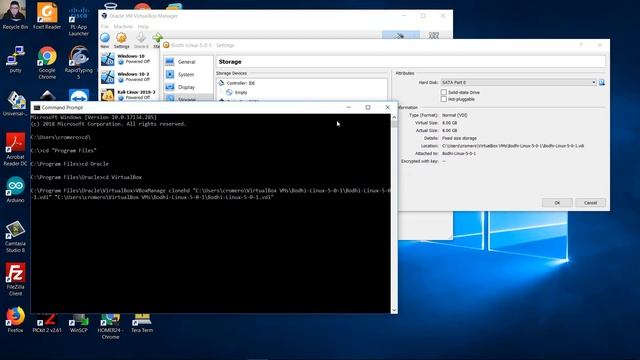Click Cancel in the Settings dialog
This screenshot has height=360, width=640.
(590, 203)
